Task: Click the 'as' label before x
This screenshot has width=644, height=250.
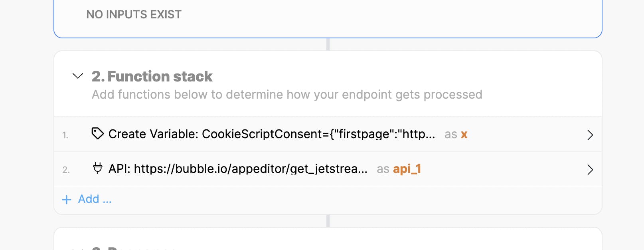Action: tap(451, 134)
